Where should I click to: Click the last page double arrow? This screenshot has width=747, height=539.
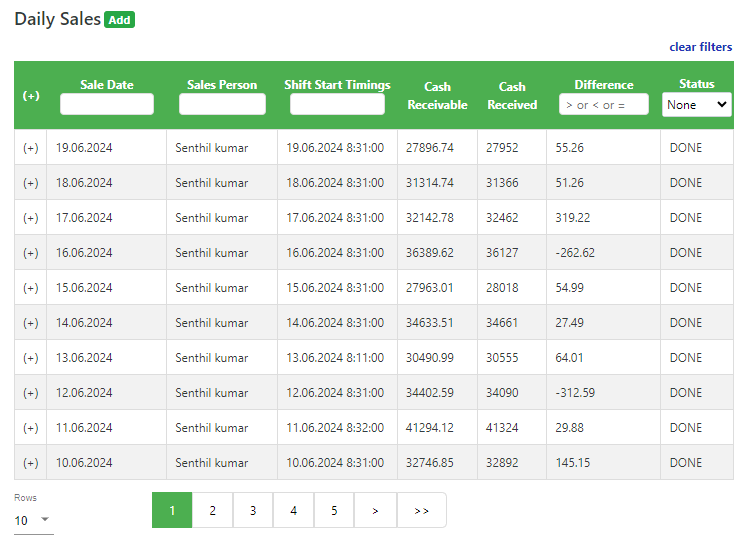[421, 510]
